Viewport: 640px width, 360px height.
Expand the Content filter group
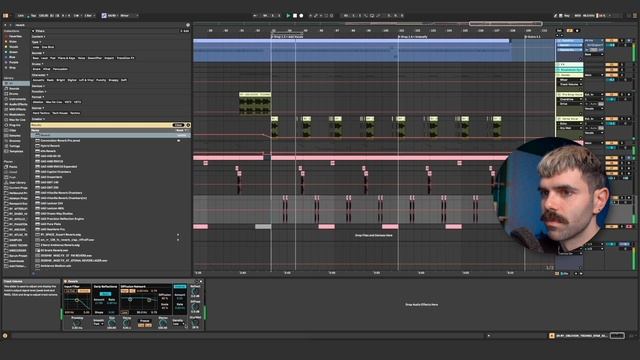[x=38, y=37]
